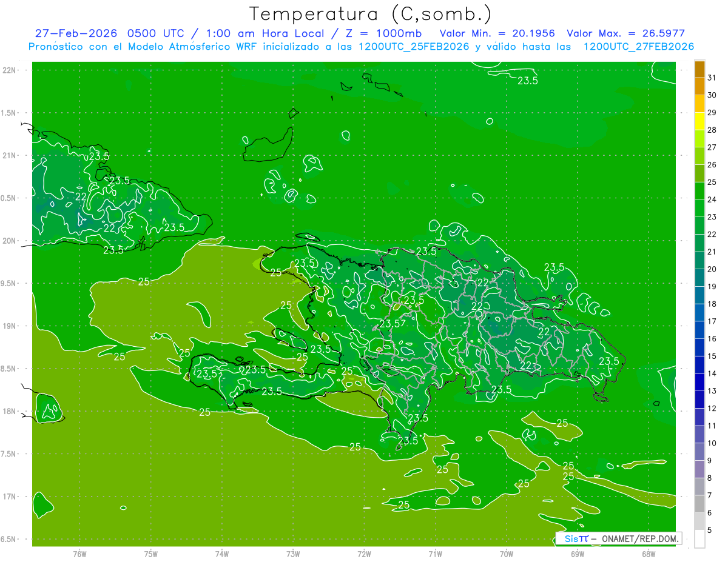Click the legend value 20
The height and width of the screenshot is (562, 728).
coord(712,269)
